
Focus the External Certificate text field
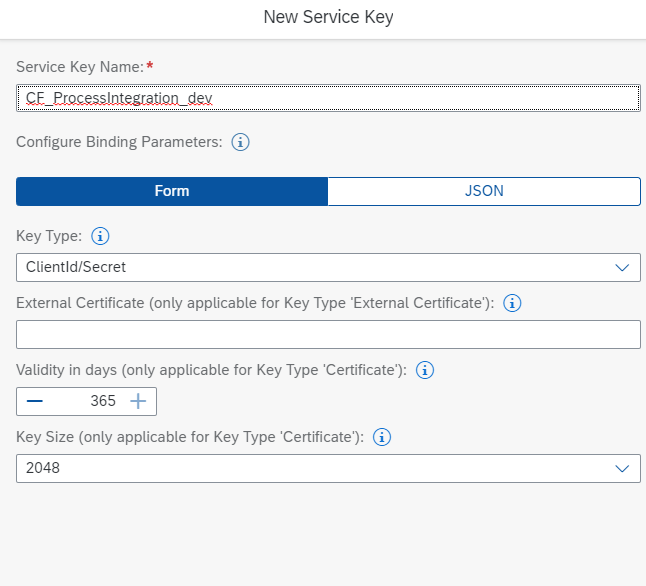point(328,334)
